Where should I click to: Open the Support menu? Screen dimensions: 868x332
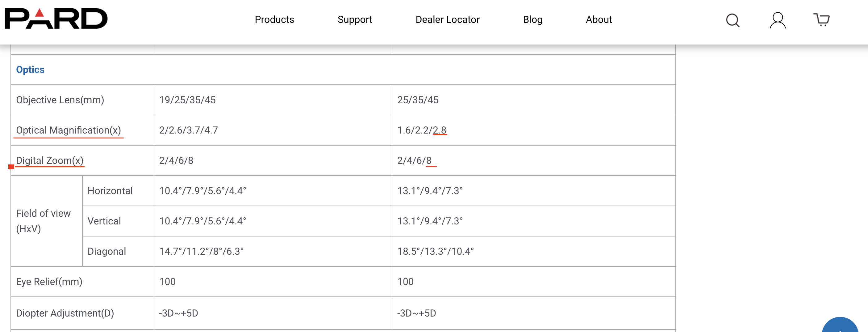(355, 19)
